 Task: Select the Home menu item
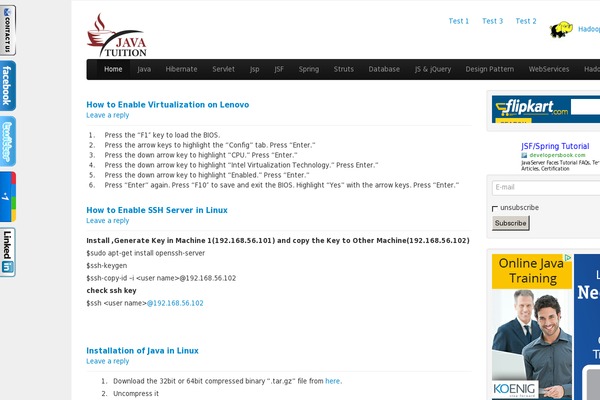(x=113, y=69)
